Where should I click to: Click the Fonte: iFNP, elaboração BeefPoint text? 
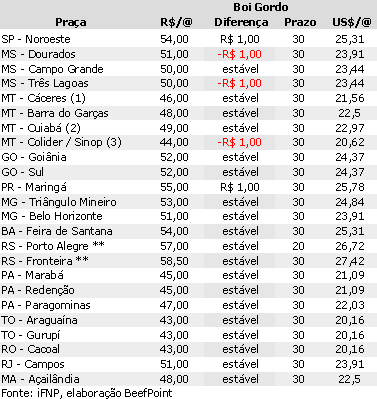pyautogui.click(x=87, y=393)
